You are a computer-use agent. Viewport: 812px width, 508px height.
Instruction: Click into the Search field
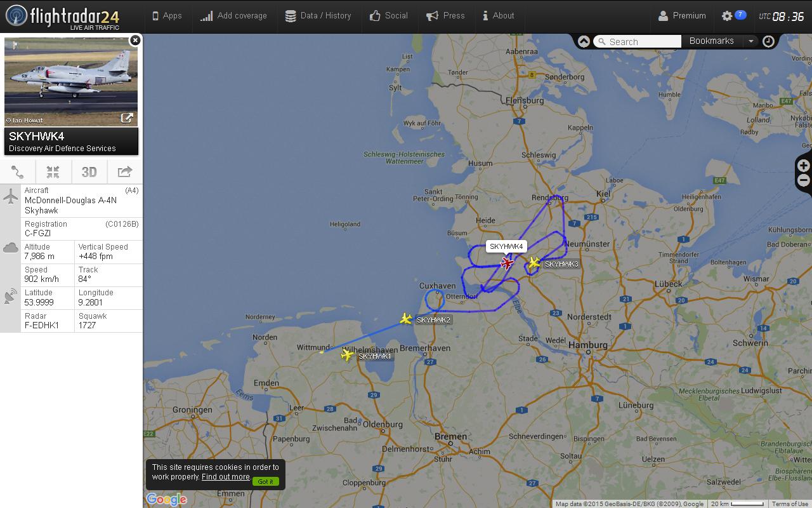637,41
